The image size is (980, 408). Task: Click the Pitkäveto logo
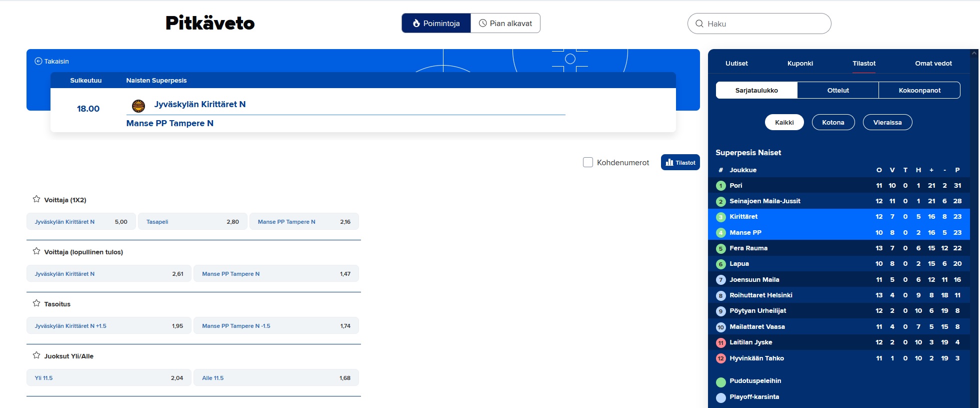point(210,23)
